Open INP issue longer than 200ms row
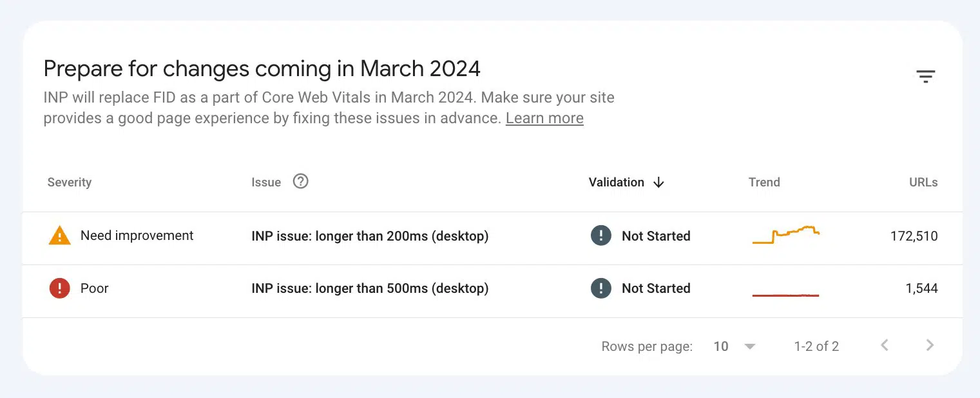The width and height of the screenshot is (980, 398). tap(492, 238)
